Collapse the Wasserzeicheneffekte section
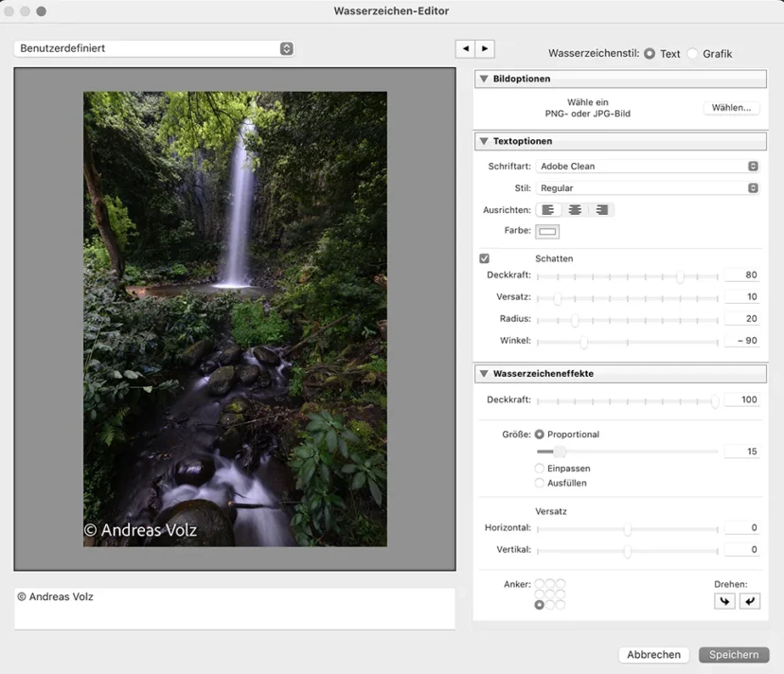Image resolution: width=784 pixels, height=674 pixels. coord(484,373)
